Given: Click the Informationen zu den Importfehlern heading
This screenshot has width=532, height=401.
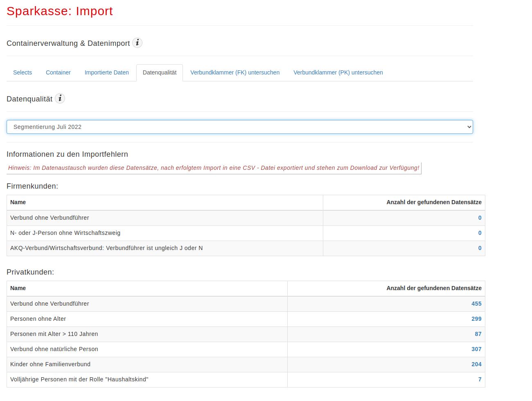Looking at the screenshot, I should click(x=67, y=154).
